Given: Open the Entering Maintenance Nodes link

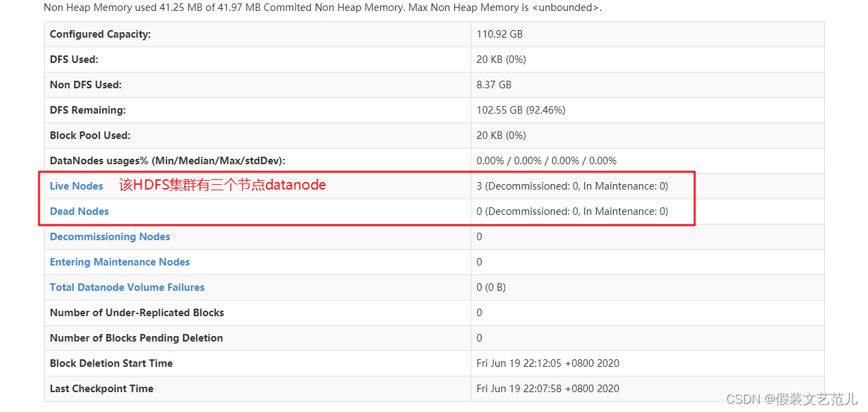Looking at the screenshot, I should point(120,262).
